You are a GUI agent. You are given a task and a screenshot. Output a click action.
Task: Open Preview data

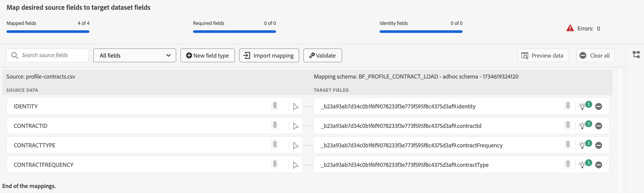543,55
